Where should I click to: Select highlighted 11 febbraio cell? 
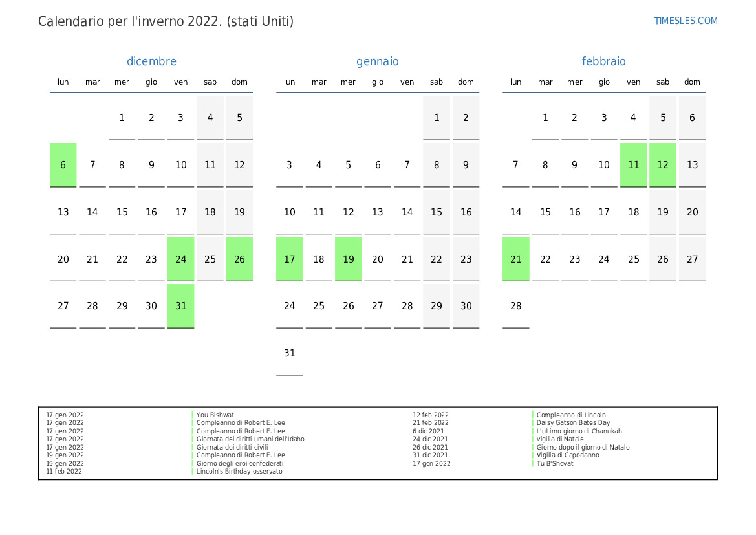pos(634,164)
